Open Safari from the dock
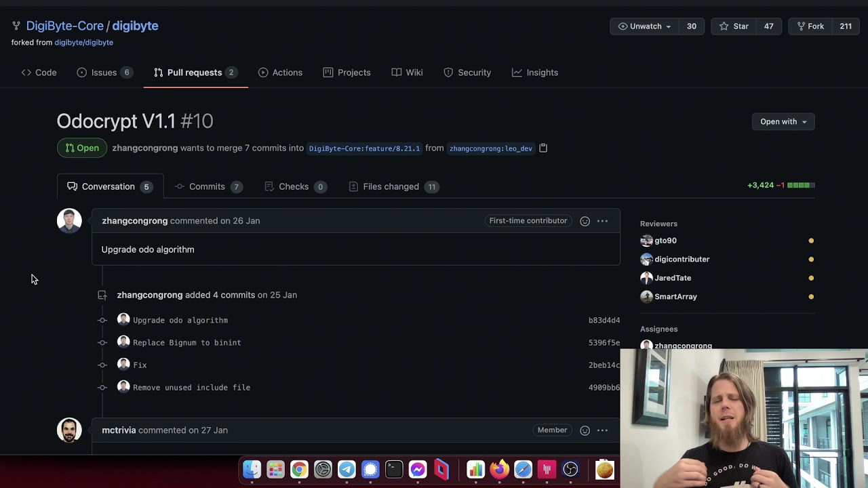The height and width of the screenshot is (488, 868). pyautogui.click(x=523, y=469)
